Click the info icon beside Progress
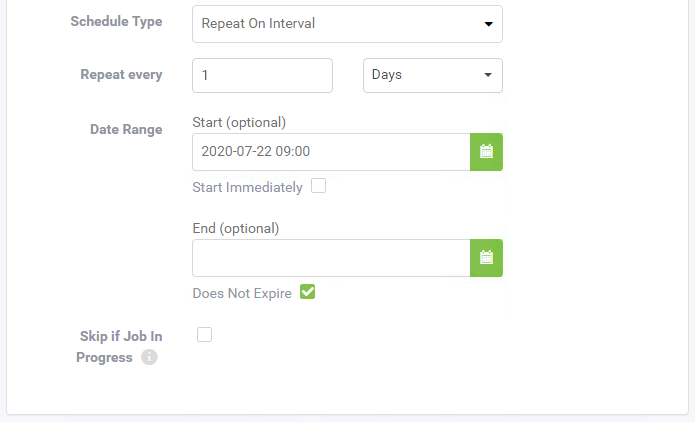 tap(149, 357)
